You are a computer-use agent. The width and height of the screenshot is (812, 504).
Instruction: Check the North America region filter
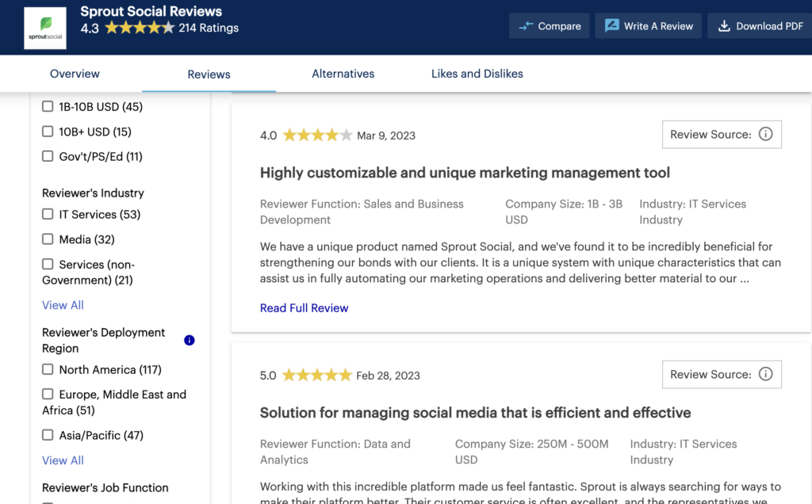pos(48,370)
